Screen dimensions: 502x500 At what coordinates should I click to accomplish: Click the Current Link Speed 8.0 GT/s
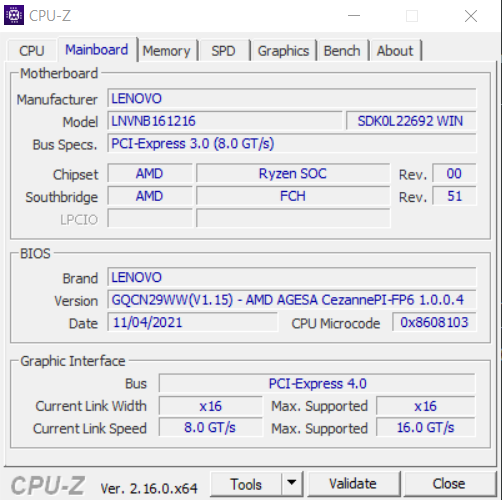[x=211, y=428]
